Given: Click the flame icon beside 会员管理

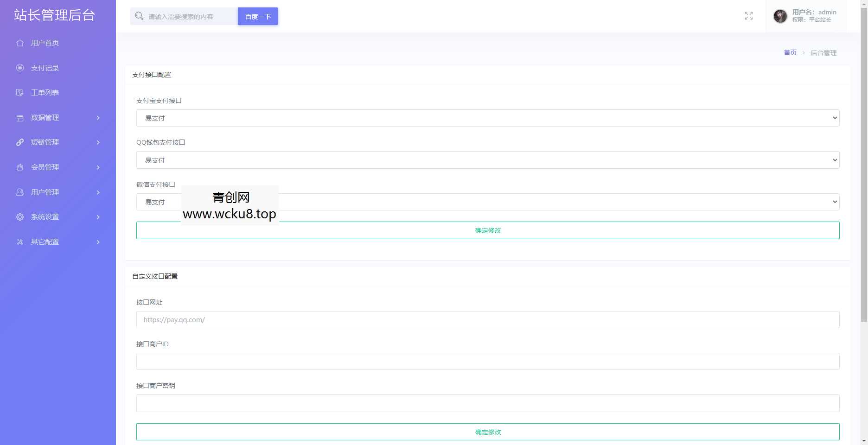Looking at the screenshot, I should (x=20, y=167).
